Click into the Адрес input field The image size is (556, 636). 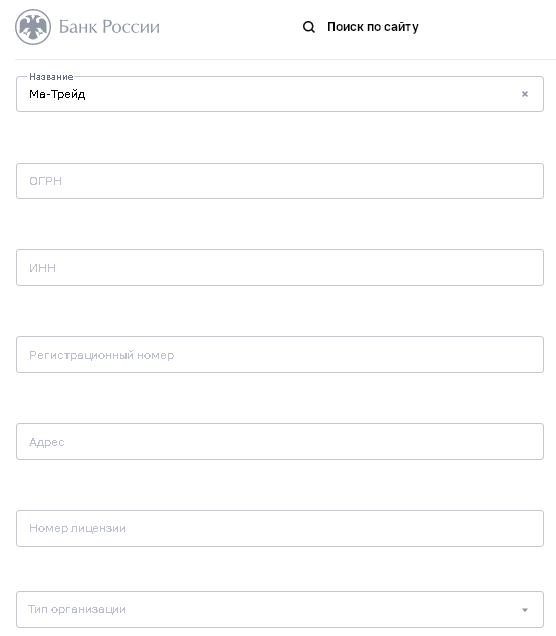(x=280, y=442)
